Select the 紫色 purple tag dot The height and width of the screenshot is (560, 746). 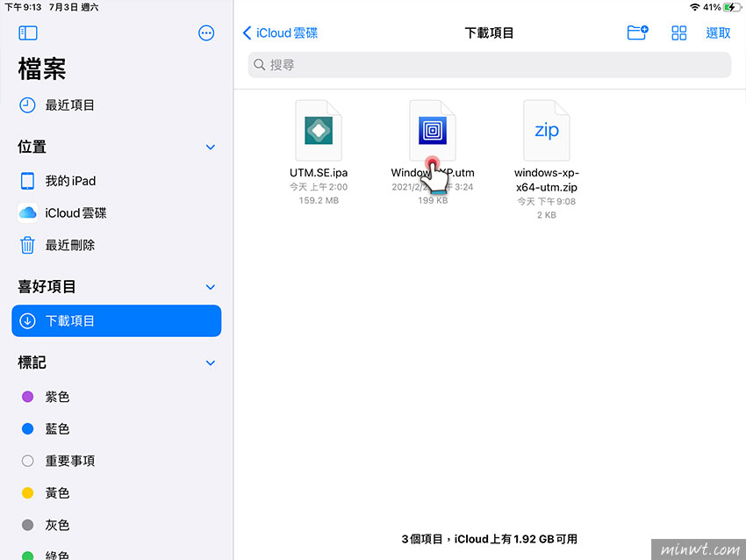(27, 397)
